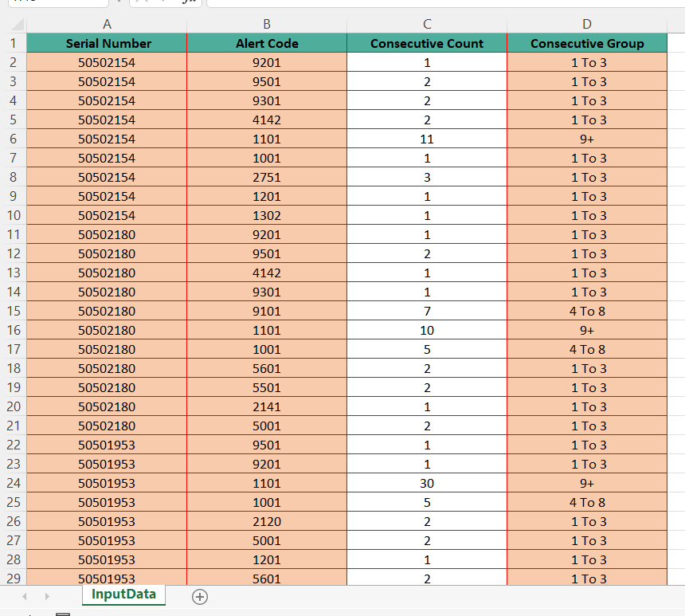This screenshot has height=616, width=685.
Task: Select Consecutive Count cell showing 30
Action: (x=427, y=483)
